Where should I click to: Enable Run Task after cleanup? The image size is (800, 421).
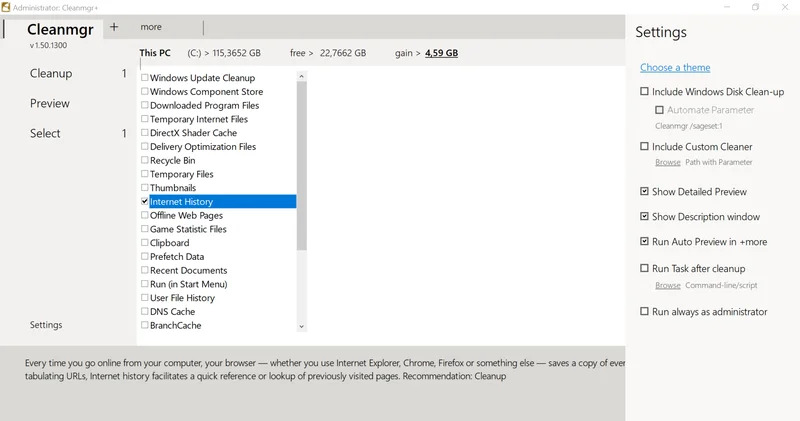coord(644,268)
